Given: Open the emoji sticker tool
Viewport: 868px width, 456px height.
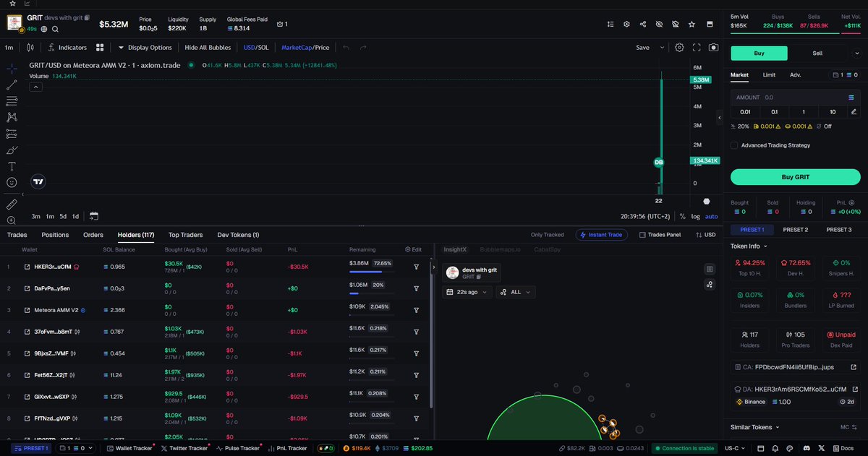Looking at the screenshot, I should click(x=12, y=183).
